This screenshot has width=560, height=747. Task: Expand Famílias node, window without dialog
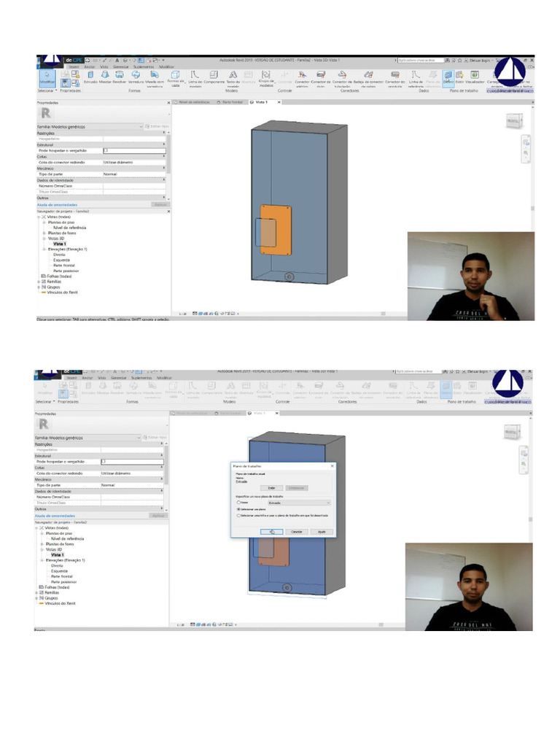point(39,282)
